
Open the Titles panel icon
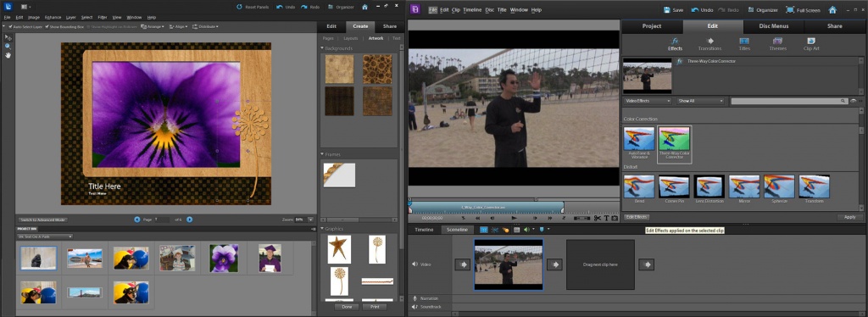744,44
